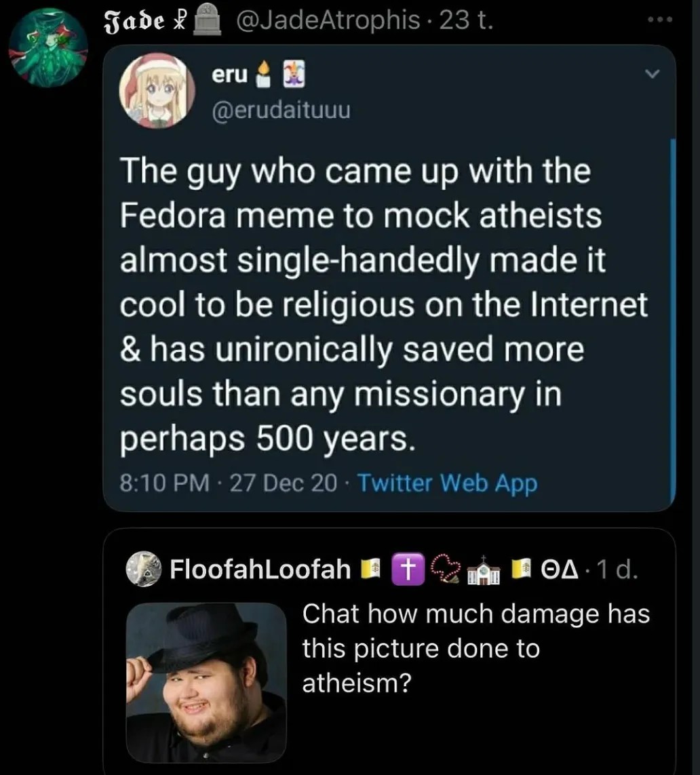Open the @JadeAtrophis handle
This screenshot has width=700, height=775.
[x=327, y=21]
